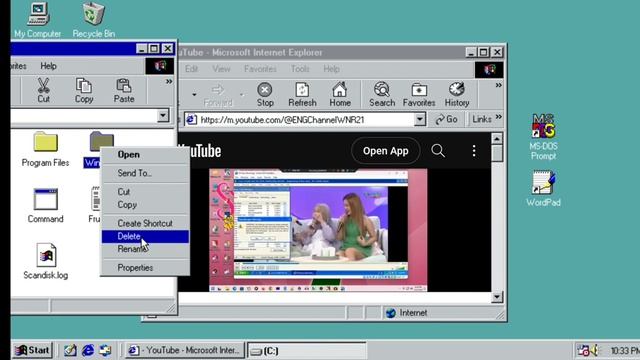Viewport: 640px width, 360px height.
Task: Click the Open App button on YouTube
Action: (385, 151)
